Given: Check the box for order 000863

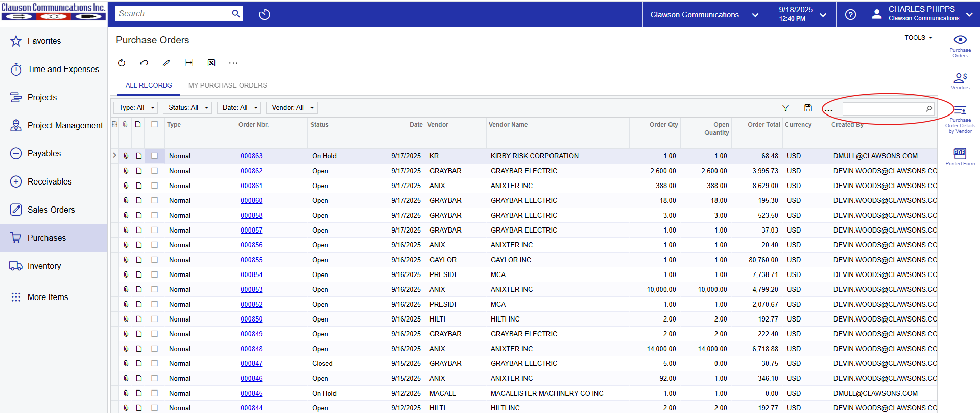Looking at the screenshot, I should [x=154, y=156].
